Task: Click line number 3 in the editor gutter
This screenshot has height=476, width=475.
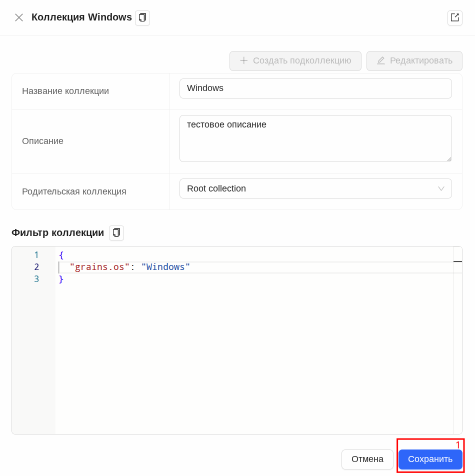Action: (x=36, y=279)
